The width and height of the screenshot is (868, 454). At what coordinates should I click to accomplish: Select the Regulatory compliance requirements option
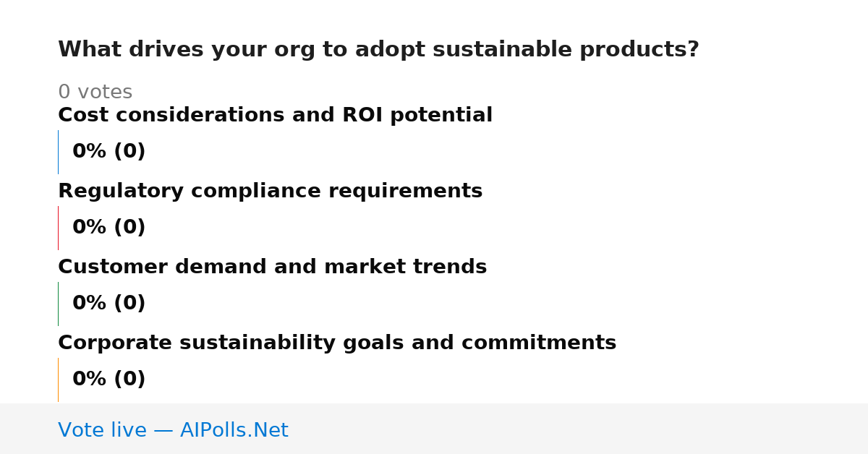(270, 192)
